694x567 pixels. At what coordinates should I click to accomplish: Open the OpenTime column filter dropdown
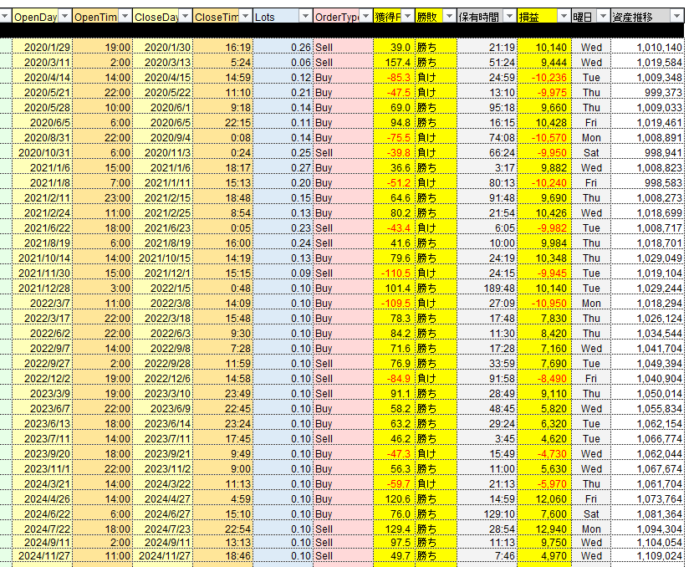pos(123,19)
